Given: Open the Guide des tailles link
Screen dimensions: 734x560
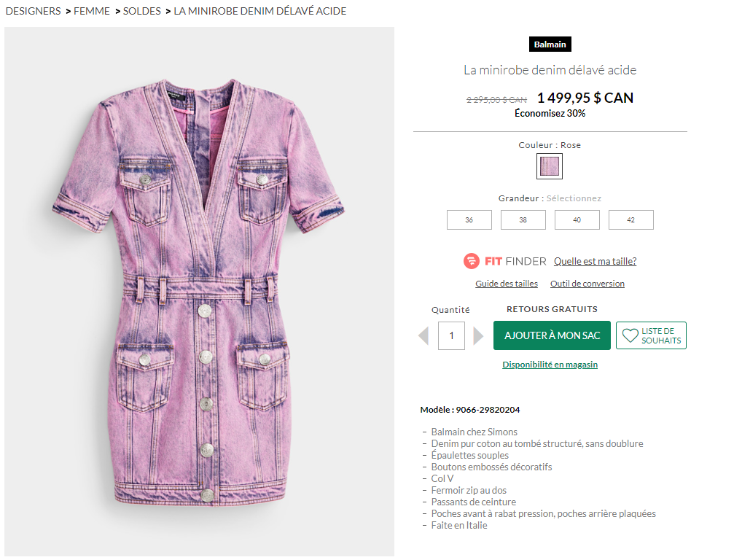Looking at the screenshot, I should coord(507,283).
